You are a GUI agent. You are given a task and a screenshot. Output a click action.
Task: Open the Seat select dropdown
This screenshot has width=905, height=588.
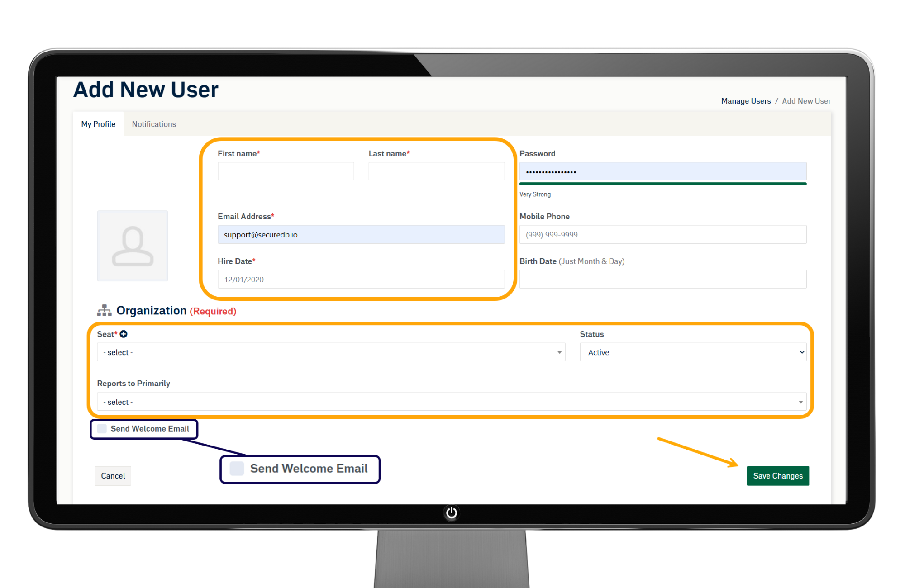click(x=331, y=352)
